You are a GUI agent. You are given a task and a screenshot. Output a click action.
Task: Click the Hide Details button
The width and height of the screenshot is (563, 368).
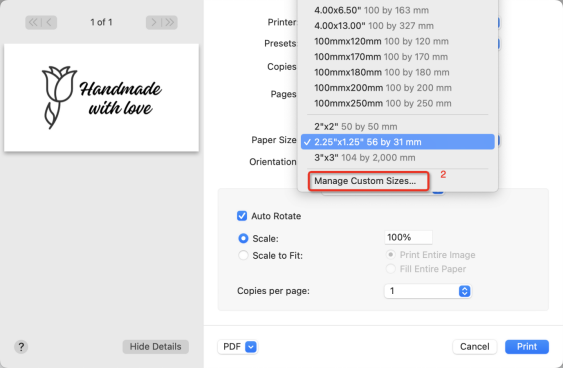[x=155, y=347]
